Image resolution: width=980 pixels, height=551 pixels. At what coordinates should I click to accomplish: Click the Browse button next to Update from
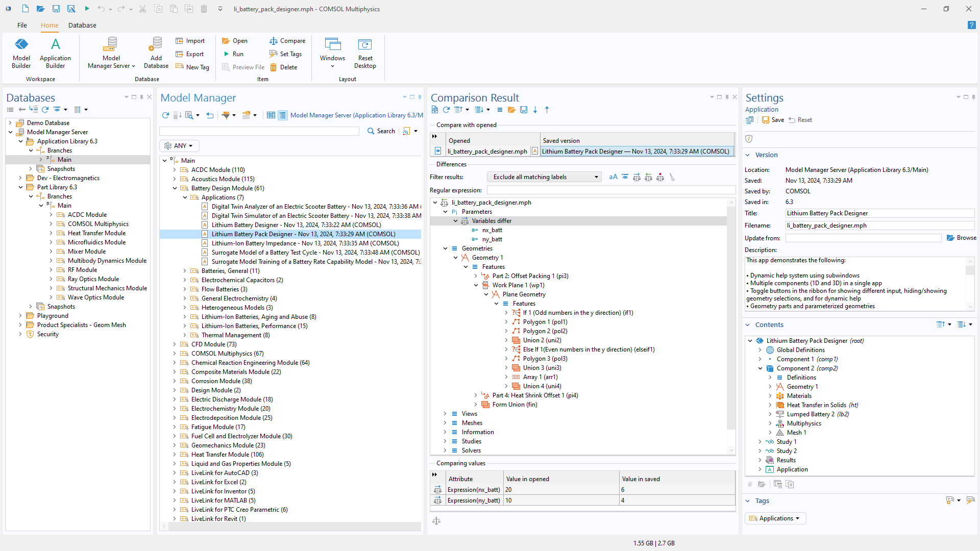click(x=963, y=238)
